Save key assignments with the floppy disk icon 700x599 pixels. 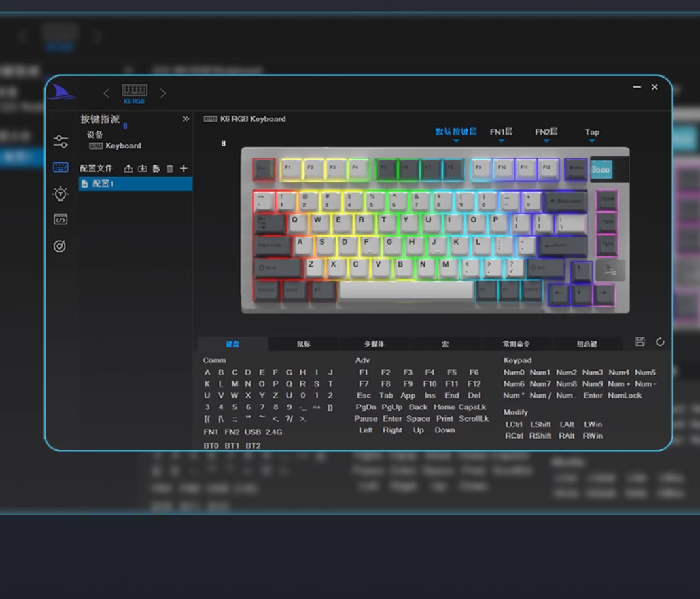[x=640, y=342]
